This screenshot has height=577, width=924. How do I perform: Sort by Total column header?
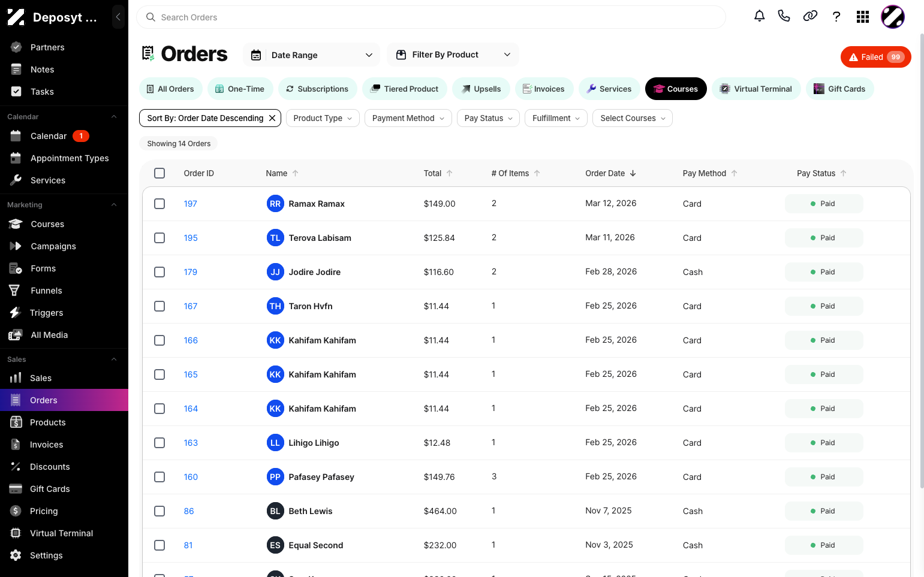tap(438, 173)
